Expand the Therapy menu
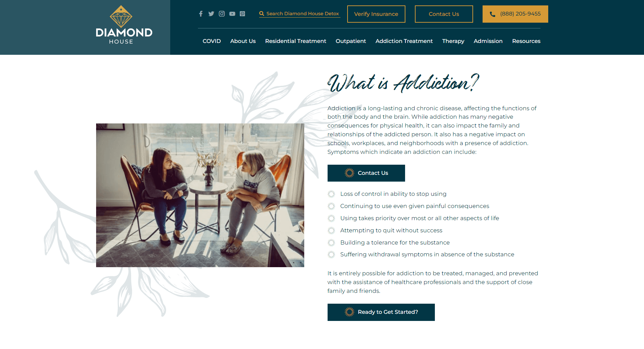This screenshot has height=349, width=644. [x=453, y=41]
